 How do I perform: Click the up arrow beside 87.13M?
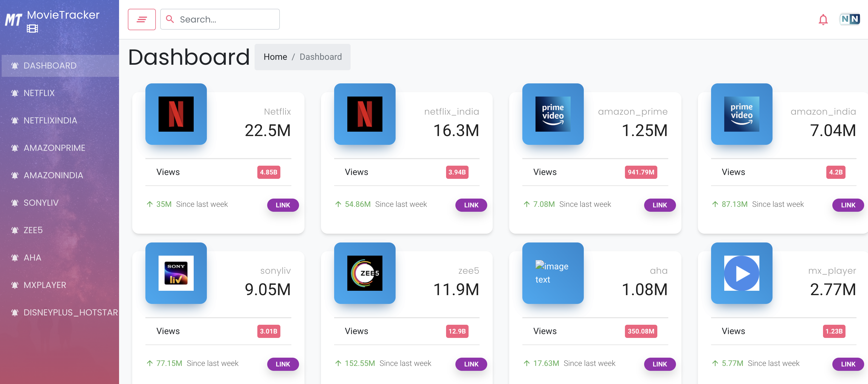coord(715,204)
